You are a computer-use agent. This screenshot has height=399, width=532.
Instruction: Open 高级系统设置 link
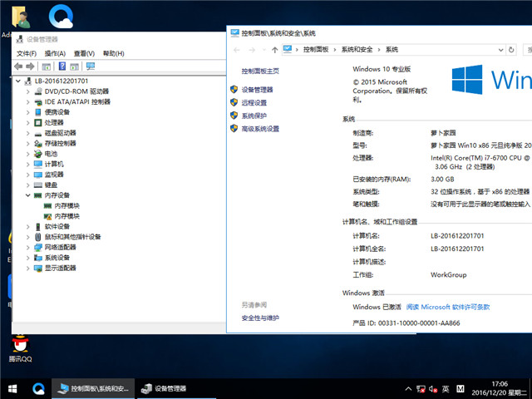tap(260, 129)
